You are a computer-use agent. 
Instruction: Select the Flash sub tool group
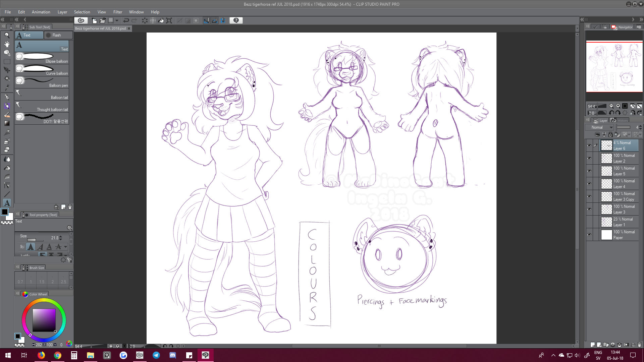58,35
